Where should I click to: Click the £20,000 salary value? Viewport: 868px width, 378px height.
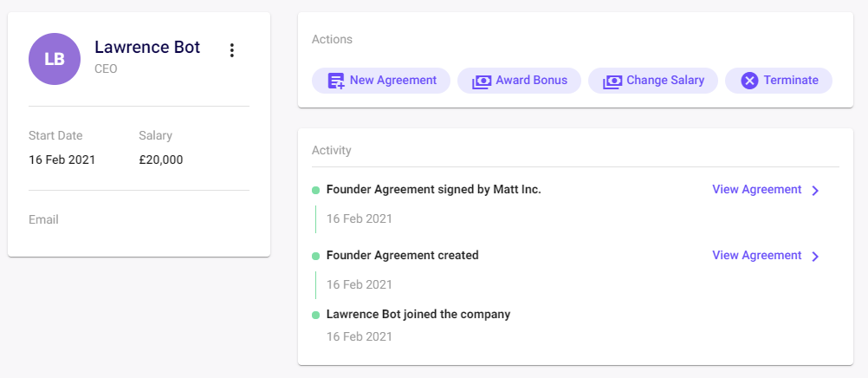[x=160, y=160]
